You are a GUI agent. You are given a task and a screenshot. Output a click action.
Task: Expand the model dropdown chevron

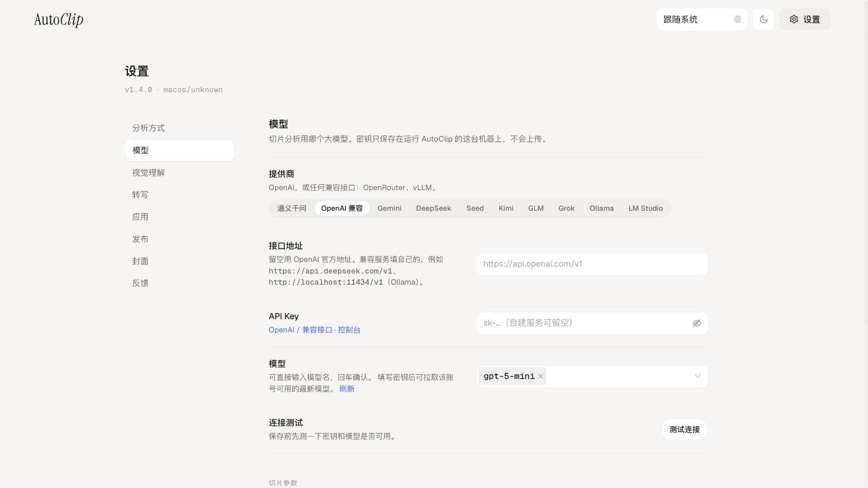(x=697, y=376)
